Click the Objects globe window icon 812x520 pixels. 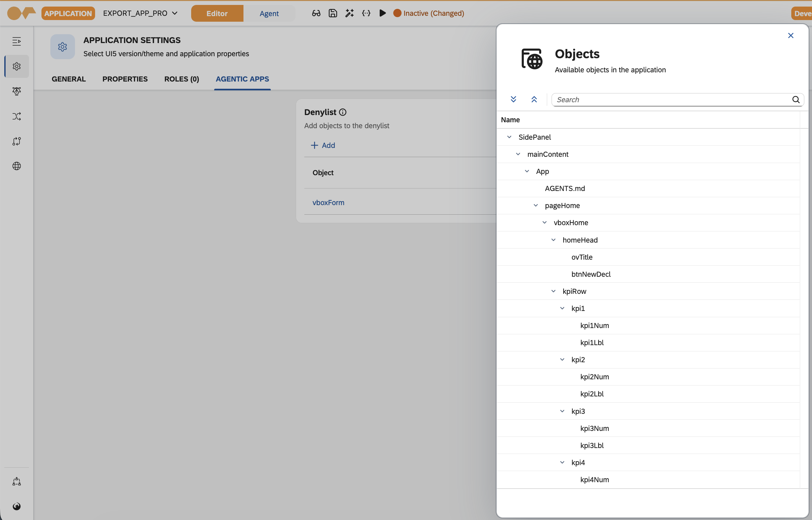point(532,59)
